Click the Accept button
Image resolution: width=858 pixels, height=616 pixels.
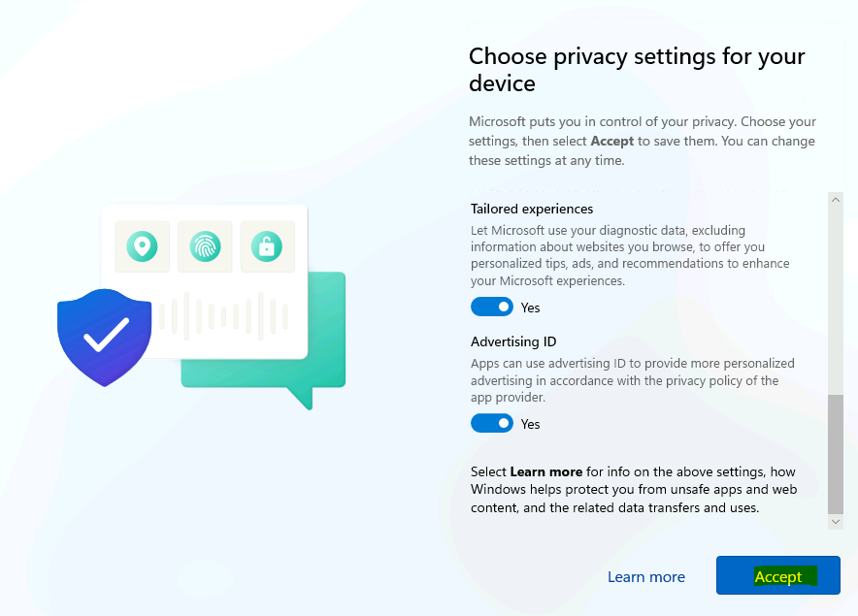778,575
